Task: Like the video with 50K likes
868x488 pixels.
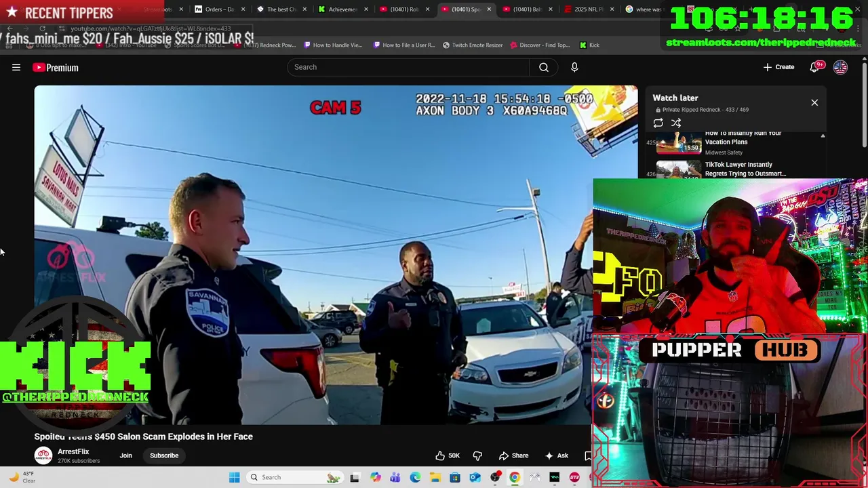Action: pos(448,455)
